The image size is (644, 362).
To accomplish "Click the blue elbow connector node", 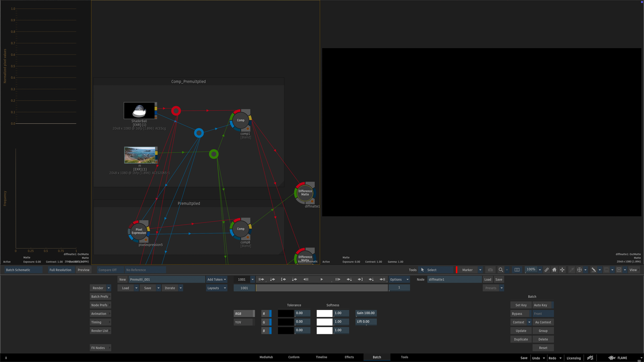I will click(199, 133).
